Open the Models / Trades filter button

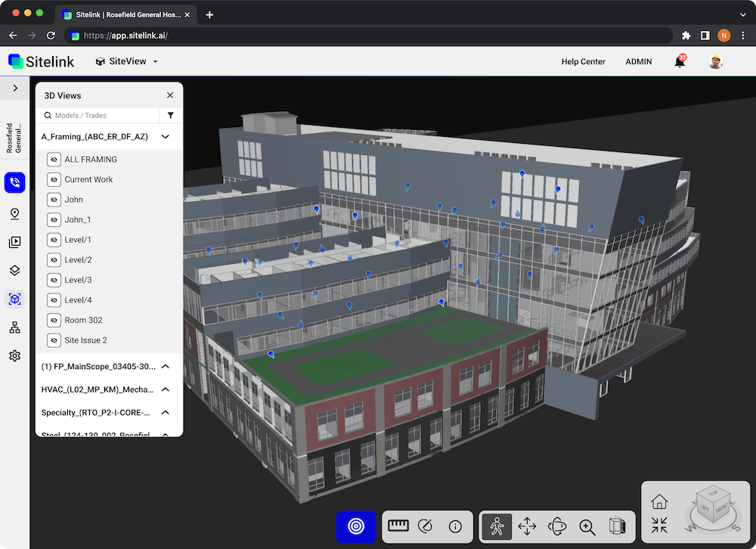pyautogui.click(x=171, y=115)
